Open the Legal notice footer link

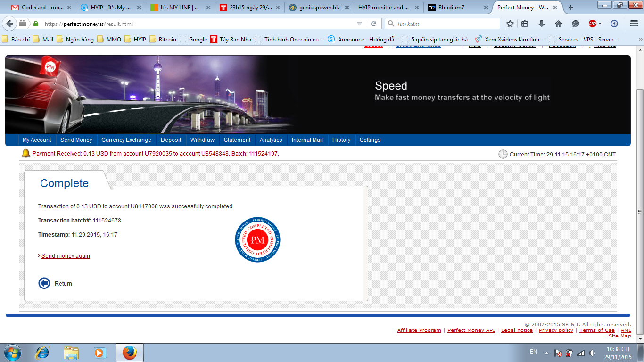coord(517,330)
